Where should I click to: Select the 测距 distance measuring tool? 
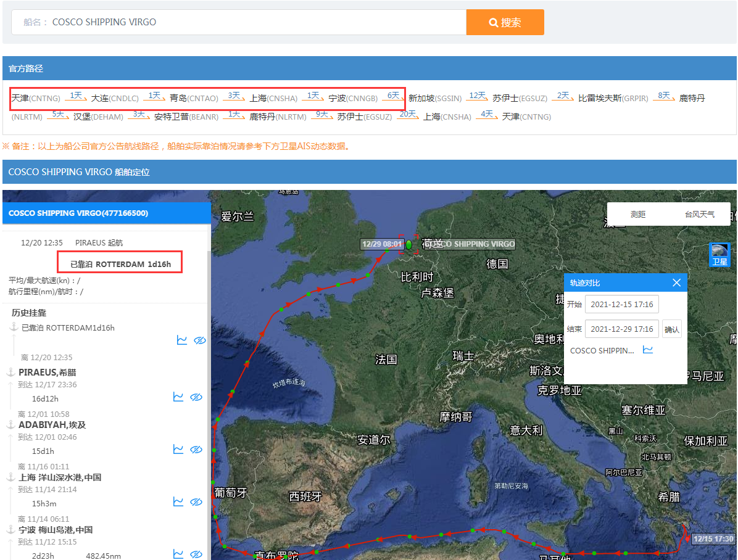point(638,214)
